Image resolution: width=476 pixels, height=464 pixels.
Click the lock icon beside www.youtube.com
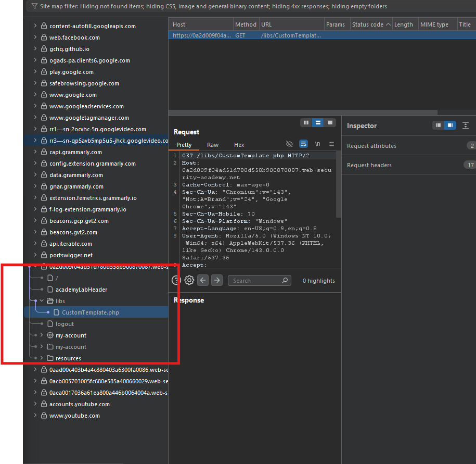coord(44,415)
